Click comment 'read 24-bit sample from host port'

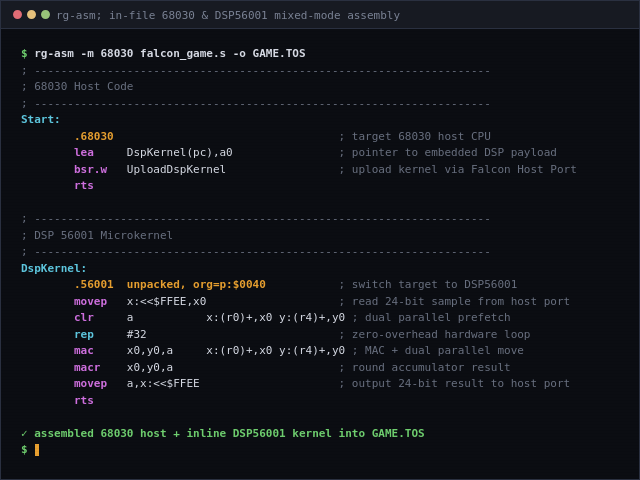(460, 302)
